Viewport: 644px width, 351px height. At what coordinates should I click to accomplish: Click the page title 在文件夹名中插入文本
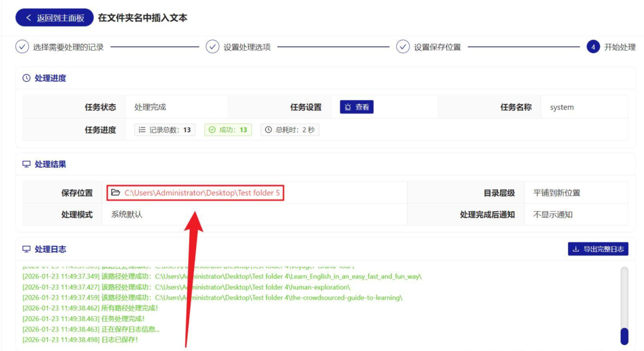tap(142, 18)
